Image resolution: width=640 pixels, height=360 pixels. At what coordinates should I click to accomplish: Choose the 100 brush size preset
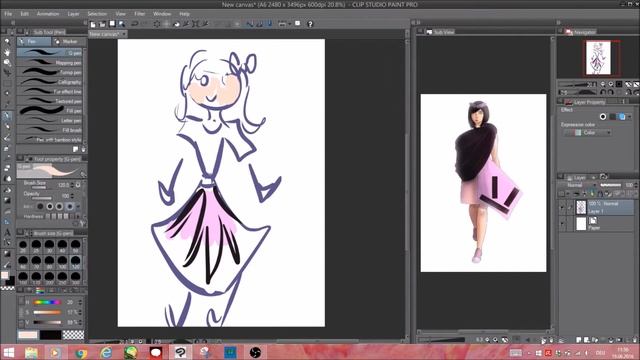pos(62,261)
